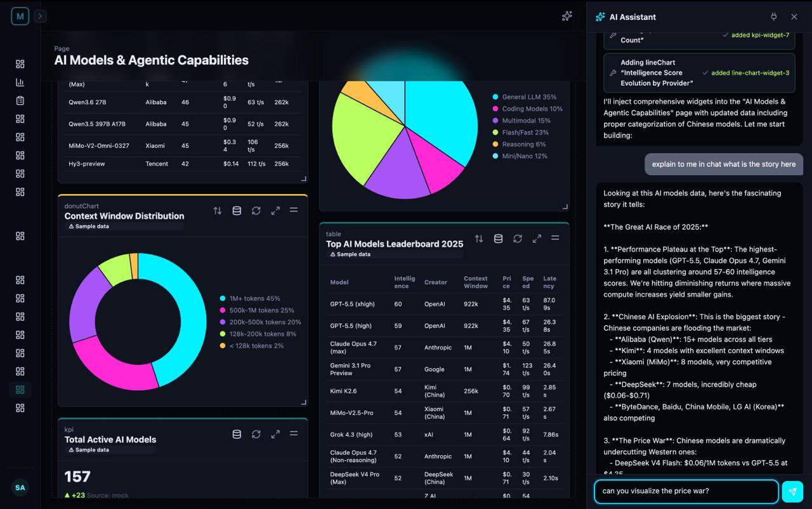Maximize the Top AI Models Leaderboard widget
Screen dimensions: 812x509
pyautogui.click(x=537, y=239)
